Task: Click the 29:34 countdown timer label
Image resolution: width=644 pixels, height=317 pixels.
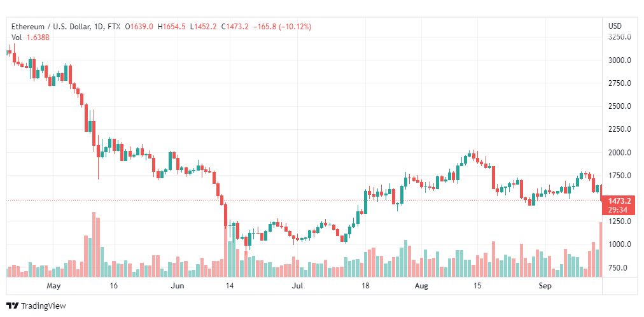Action: (619, 210)
